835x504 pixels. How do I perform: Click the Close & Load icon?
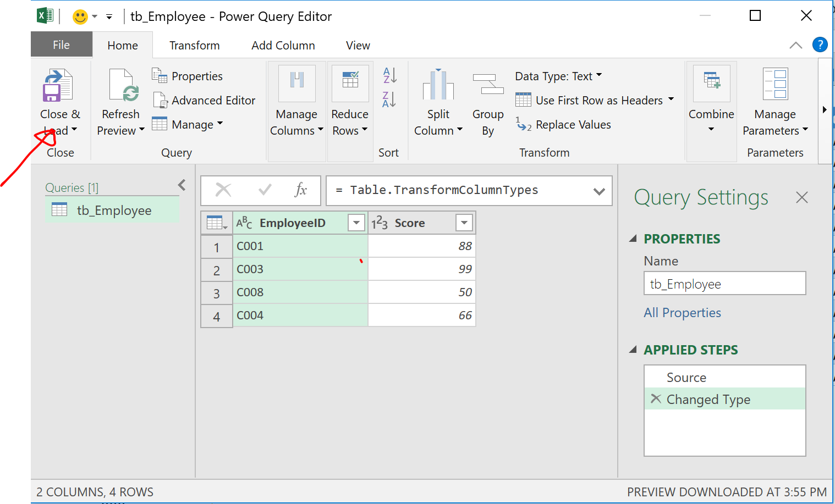coord(58,86)
